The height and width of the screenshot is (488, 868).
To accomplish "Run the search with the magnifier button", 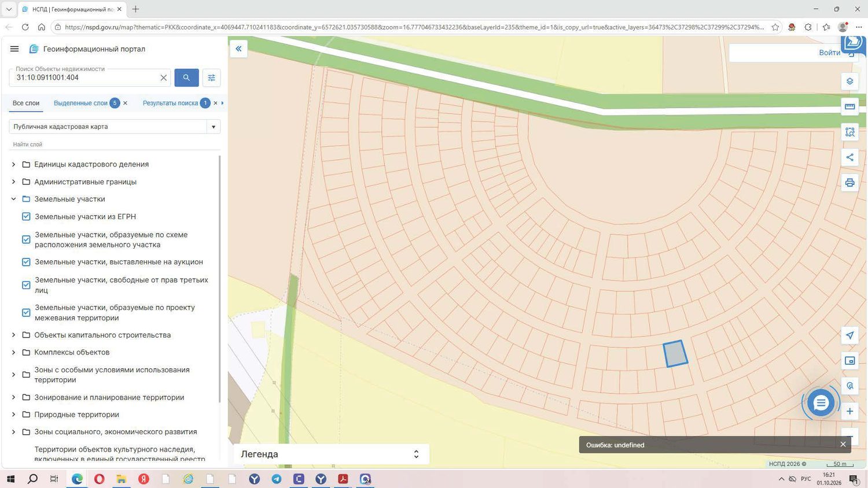I will point(186,77).
